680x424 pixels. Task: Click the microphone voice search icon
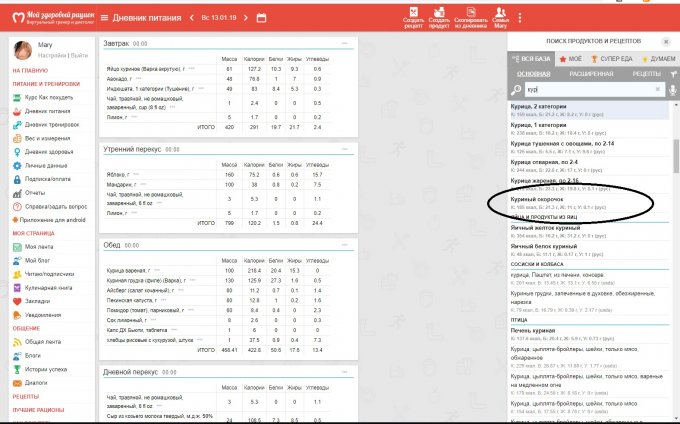pos(673,89)
